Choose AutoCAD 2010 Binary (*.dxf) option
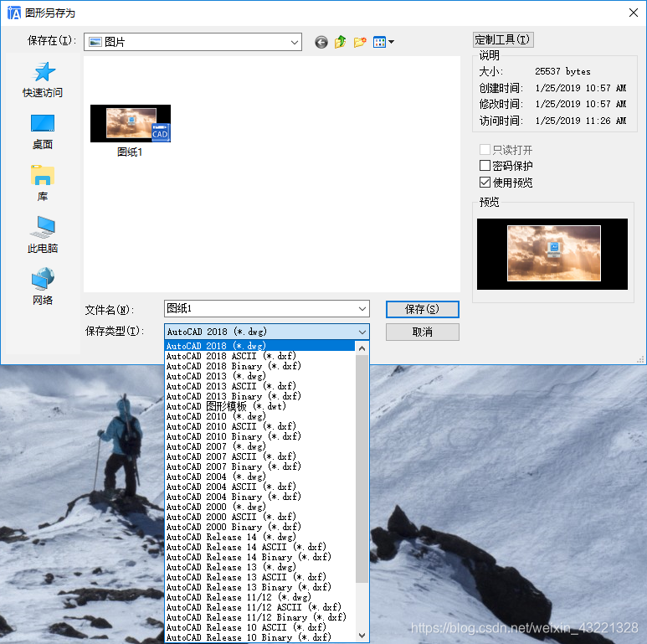 (x=260, y=436)
